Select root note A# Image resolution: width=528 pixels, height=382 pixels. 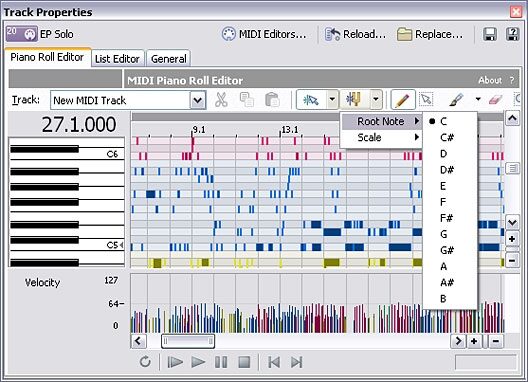click(450, 283)
